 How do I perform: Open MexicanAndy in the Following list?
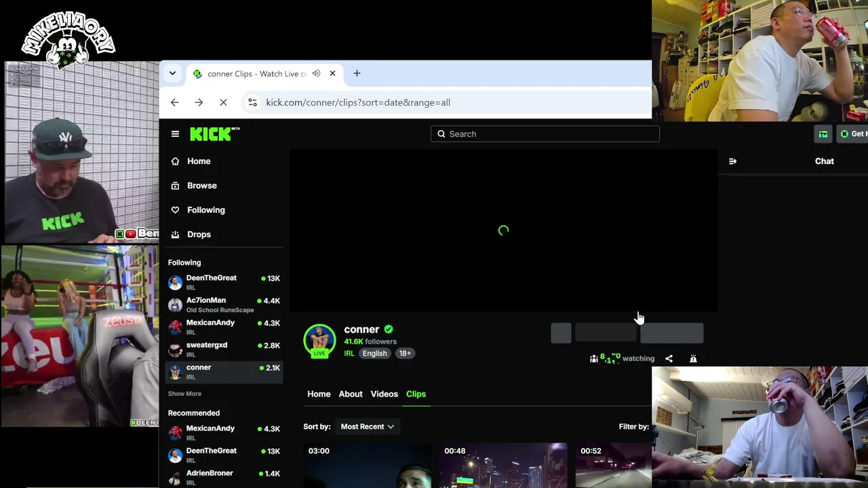point(224,327)
